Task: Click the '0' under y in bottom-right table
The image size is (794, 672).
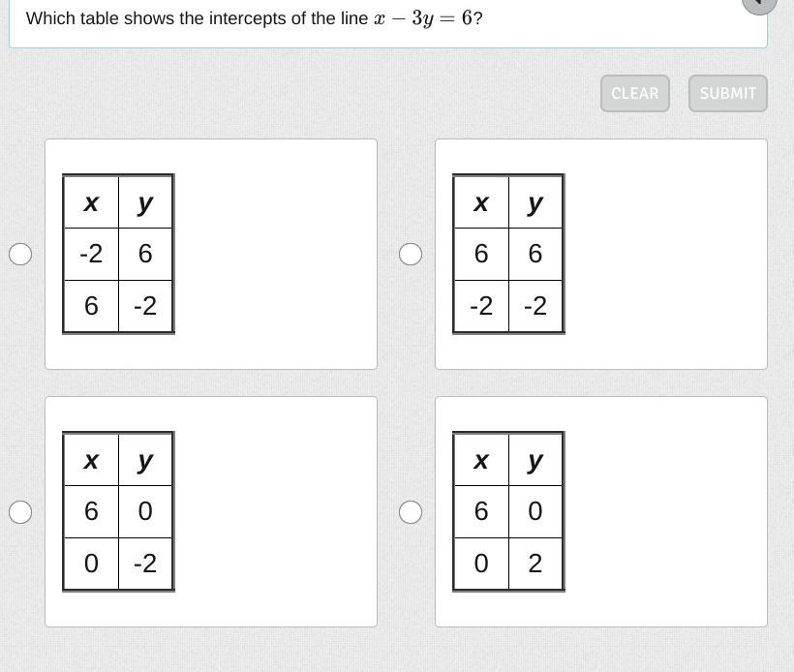Action: [x=535, y=511]
